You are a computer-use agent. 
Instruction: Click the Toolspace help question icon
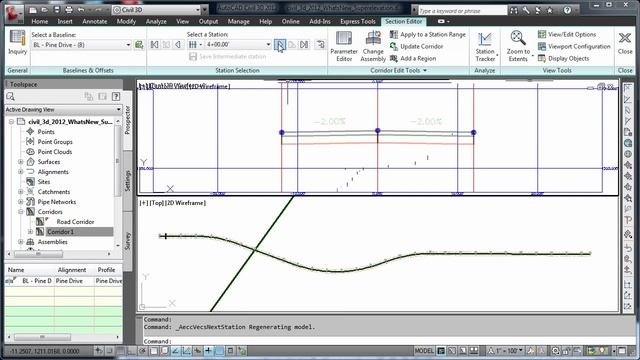click(x=116, y=96)
